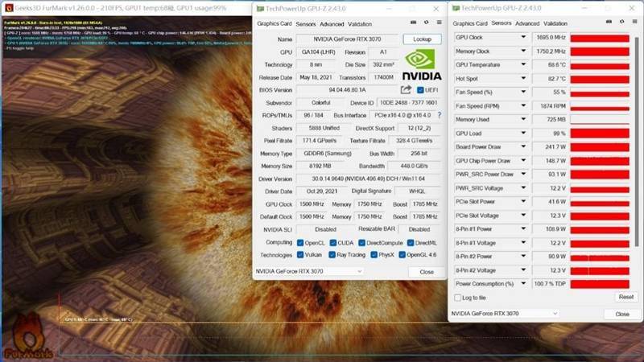Toggle the Ray Tracing checkbox
The image size is (644, 362).
332,255
